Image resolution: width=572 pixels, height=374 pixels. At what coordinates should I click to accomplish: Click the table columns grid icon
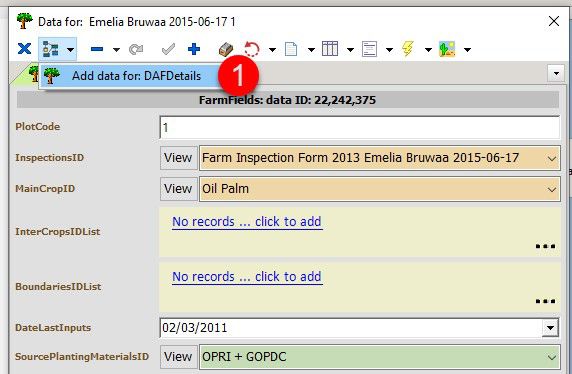point(330,49)
